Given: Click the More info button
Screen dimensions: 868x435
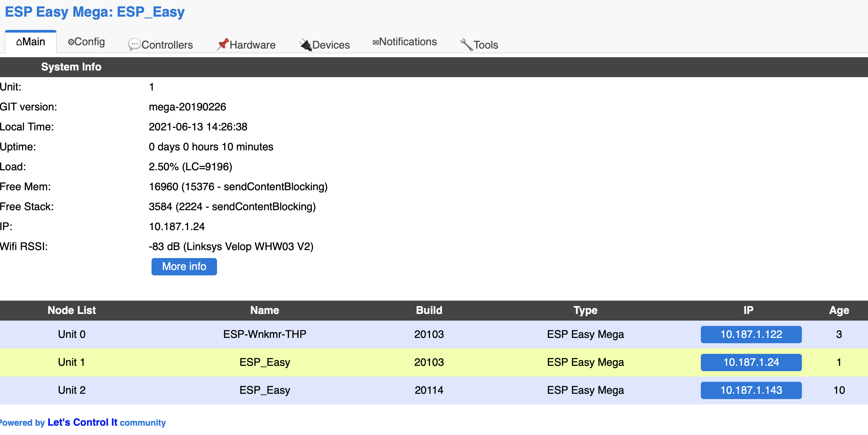Looking at the screenshot, I should pyautogui.click(x=184, y=266).
